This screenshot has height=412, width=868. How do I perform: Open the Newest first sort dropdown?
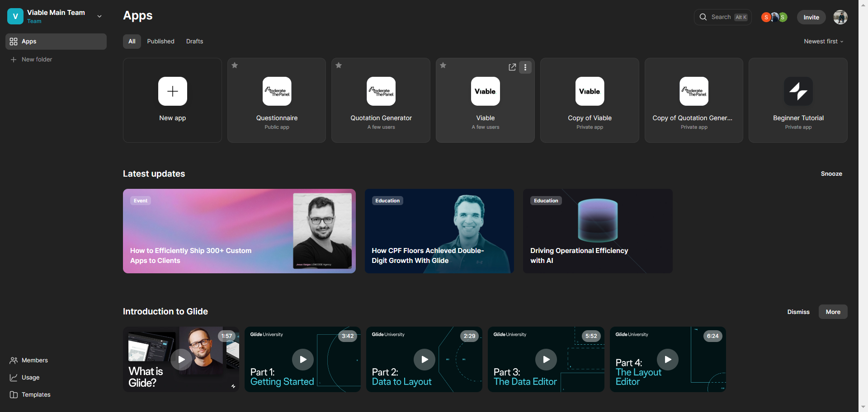coord(824,42)
